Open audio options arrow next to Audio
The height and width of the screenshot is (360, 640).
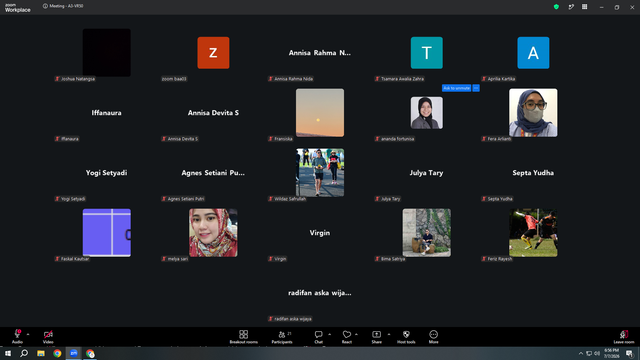click(x=28, y=334)
